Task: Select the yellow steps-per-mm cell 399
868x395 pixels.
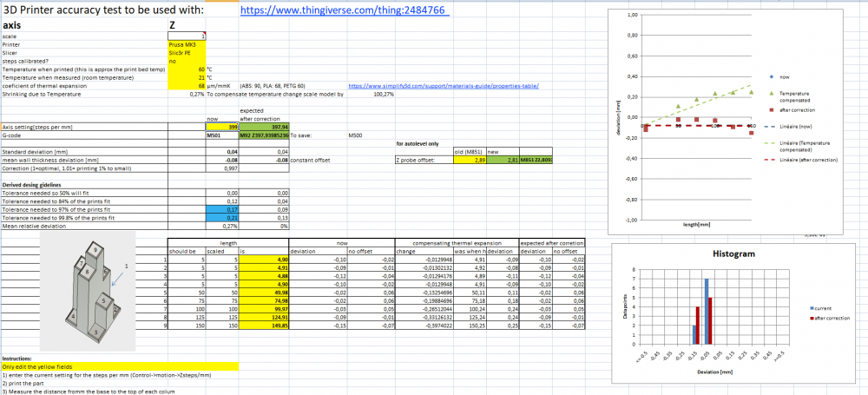Action: point(222,127)
